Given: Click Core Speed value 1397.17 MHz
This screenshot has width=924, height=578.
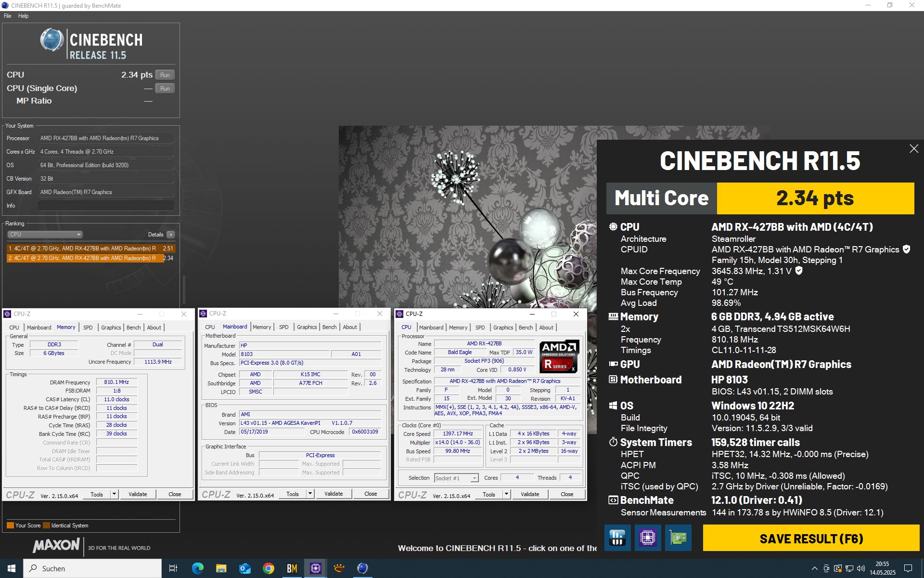Looking at the screenshot, I should pos(458,433).
